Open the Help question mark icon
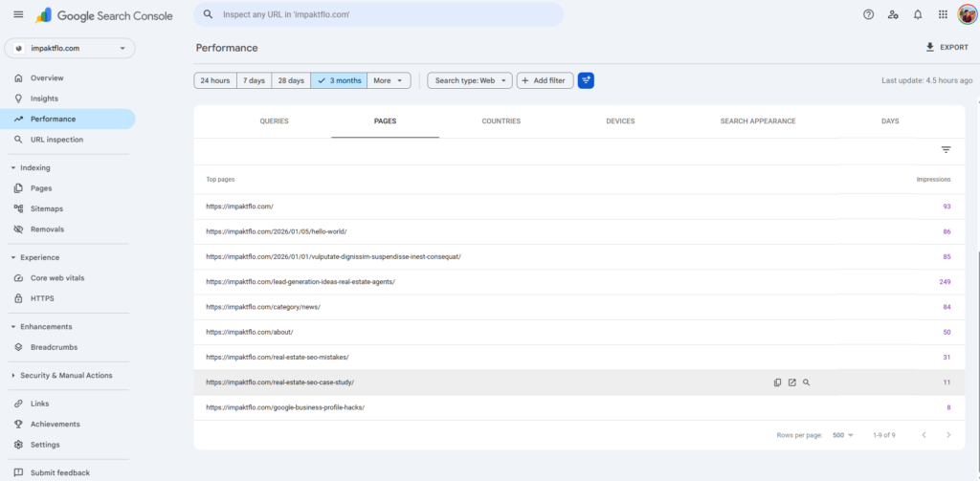 [868, 14]
